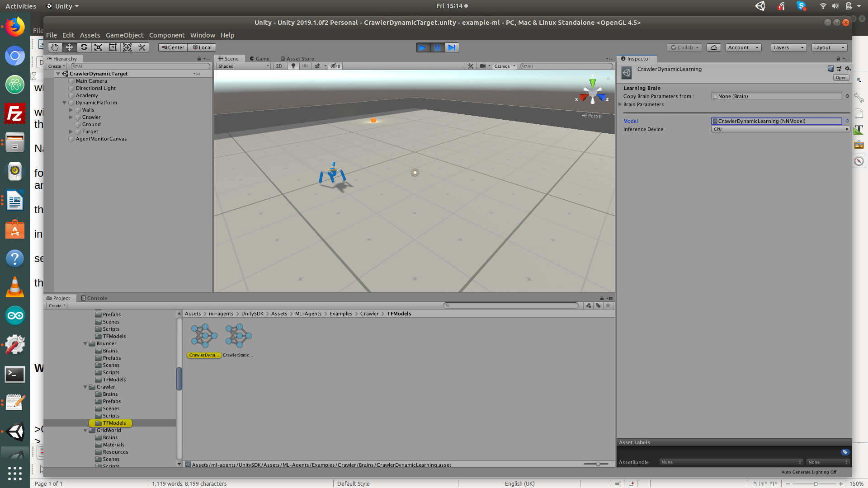Open the object picker for the Model field

pyautogui.click(x=847, y=121)
